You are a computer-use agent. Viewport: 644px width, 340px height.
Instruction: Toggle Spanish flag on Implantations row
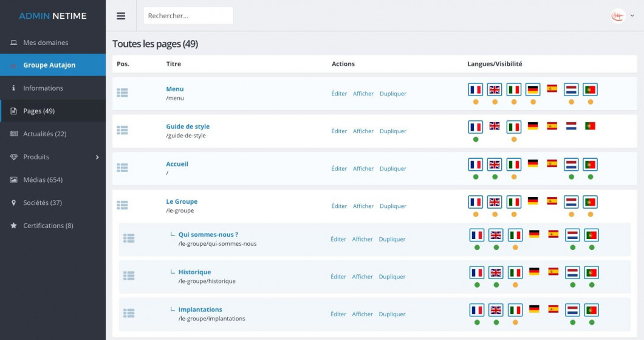(x=553, y=309)
